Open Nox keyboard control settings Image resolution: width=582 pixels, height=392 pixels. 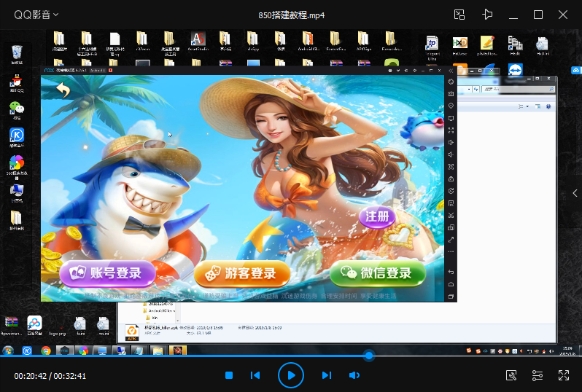point(451,94)
